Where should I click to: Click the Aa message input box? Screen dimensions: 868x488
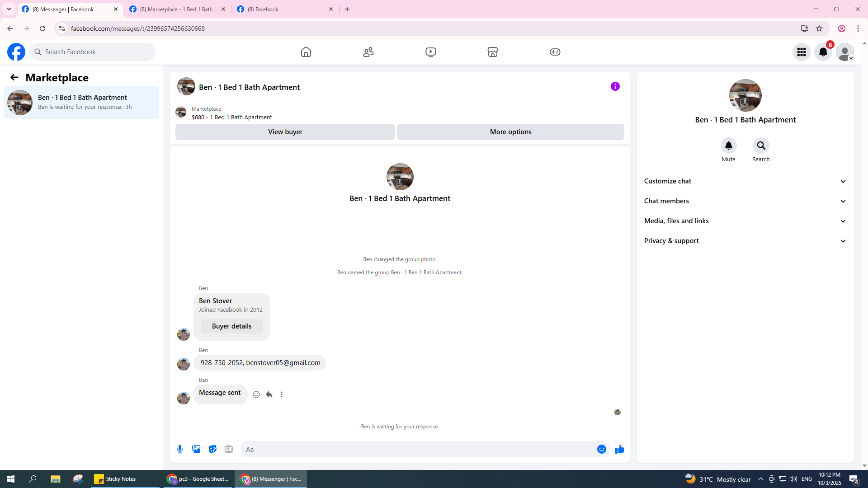pos(418,449)
